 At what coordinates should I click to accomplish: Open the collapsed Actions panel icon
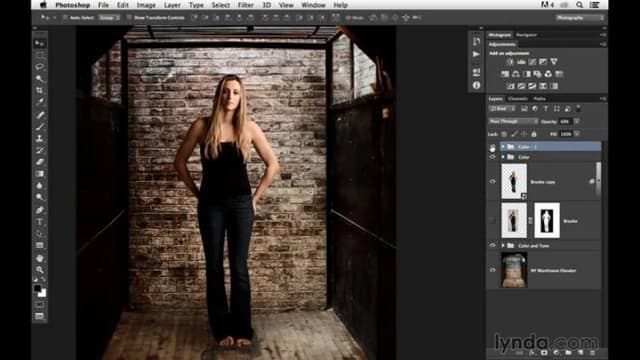[x=476, y=54]
